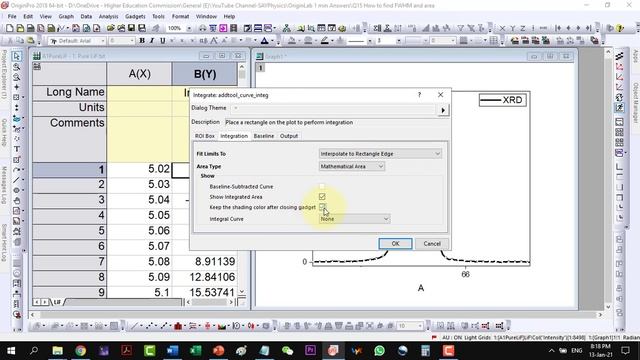Select the Text tool (T) in left toolbar
Image resolution: width=640 pixels, height=360 pixels.
tap(16, 149)
